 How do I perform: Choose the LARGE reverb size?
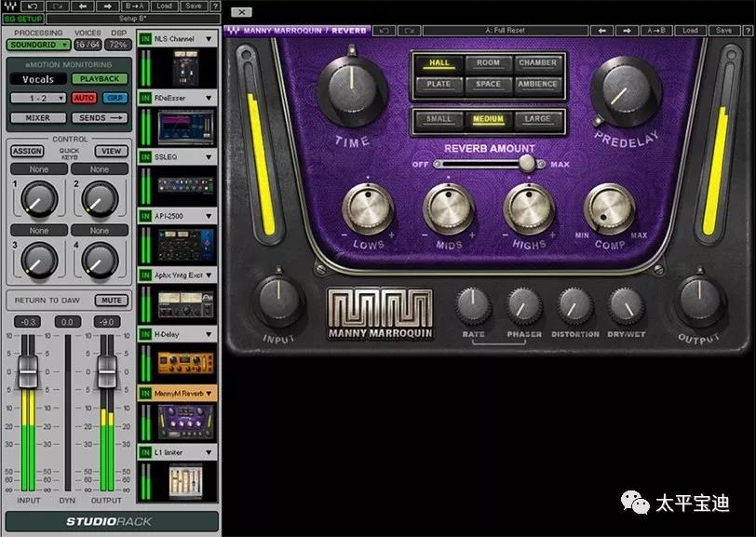(x=538, y=119)
